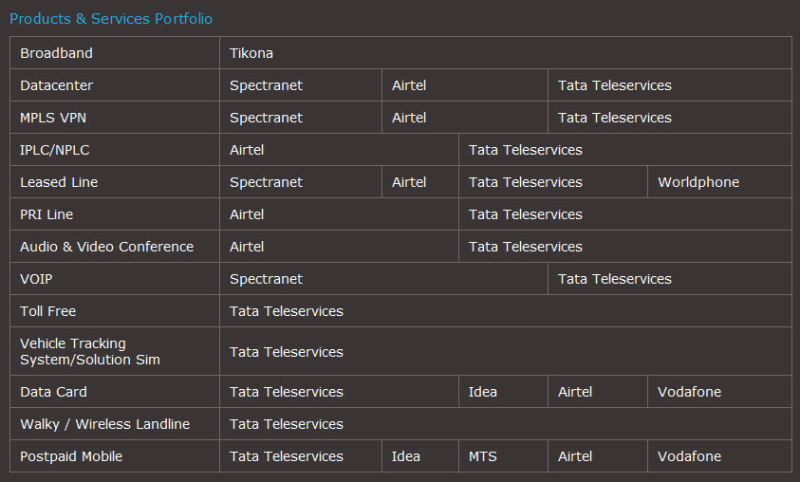Click Tata Teleservices in the Datacenter row
Screen dimensions: 800x482
click(615, 85)
